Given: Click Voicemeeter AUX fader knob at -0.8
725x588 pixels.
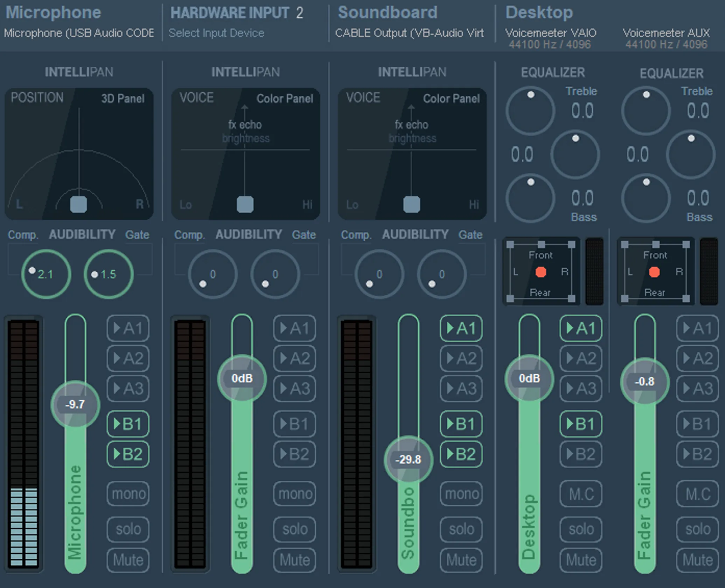Looking at the screenshot, I should [645, 381].
